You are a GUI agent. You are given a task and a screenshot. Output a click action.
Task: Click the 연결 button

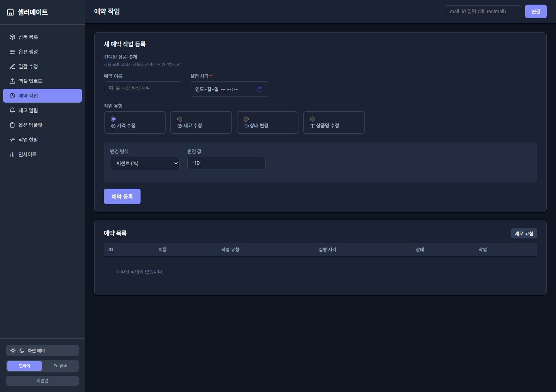coord(536,11)
